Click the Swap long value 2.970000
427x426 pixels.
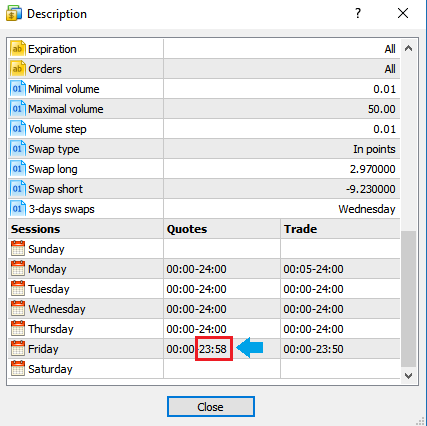(373, 169)
